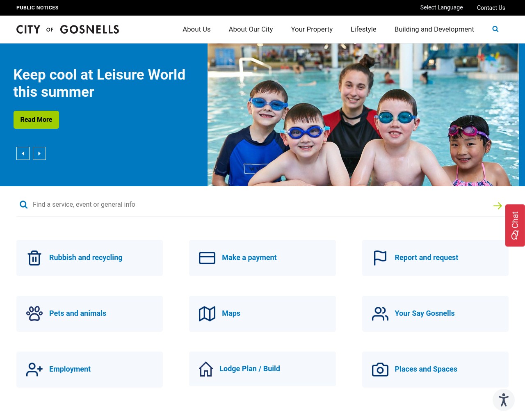Screen dimensions: 525x420
Task: Select the Make a payment card icon
Action: tap(207, 258)
